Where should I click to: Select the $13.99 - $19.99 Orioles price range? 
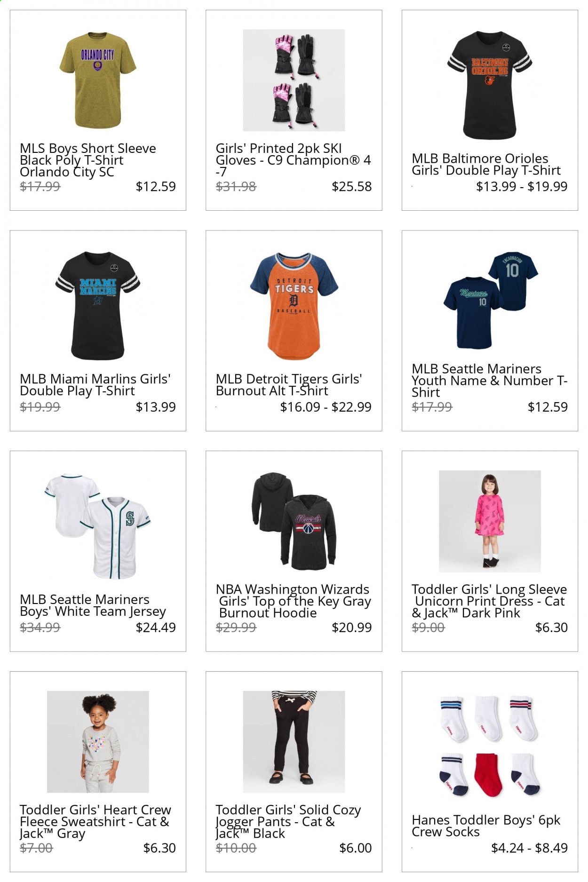[522, 186]
